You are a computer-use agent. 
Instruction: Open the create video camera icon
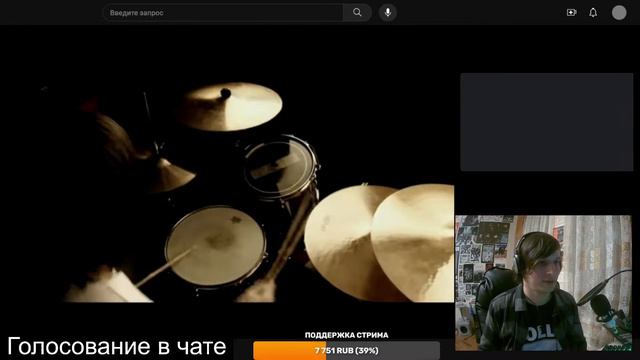[x=571, y=13]
